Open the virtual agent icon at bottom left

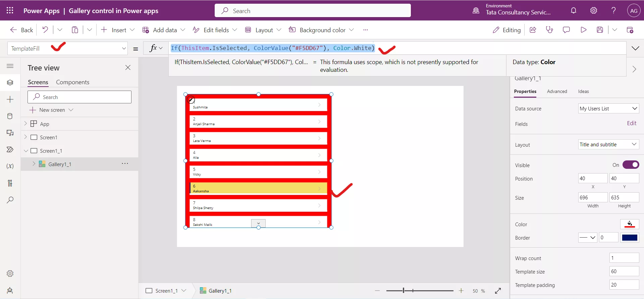10,290
